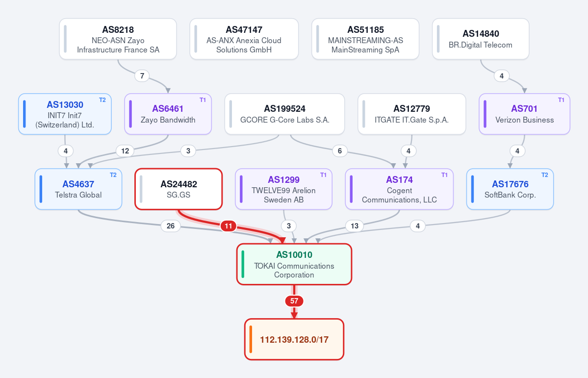Click the T1 badge on AS701
The width and height of the screenshot is (588, 378).
coord(561,100)
